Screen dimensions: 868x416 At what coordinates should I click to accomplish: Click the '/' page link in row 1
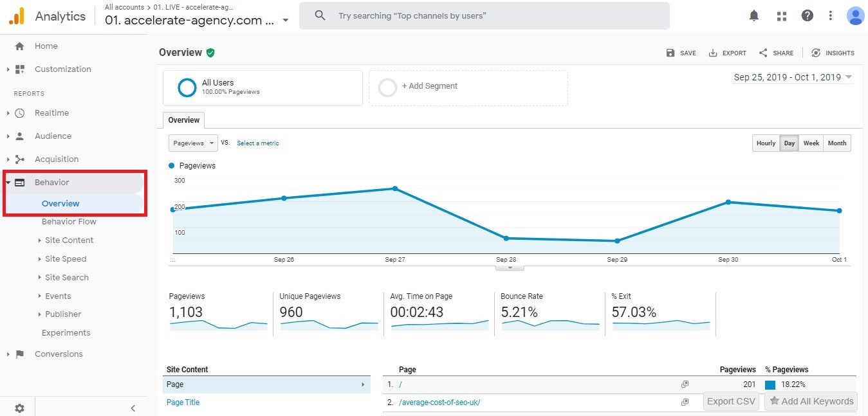(x=400, y=384)
